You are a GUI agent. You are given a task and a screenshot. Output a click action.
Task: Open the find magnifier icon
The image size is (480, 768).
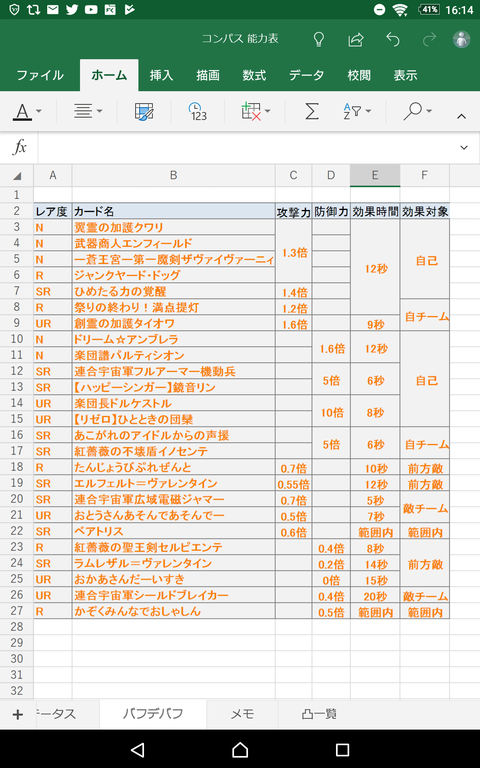[x=412, y=112]
